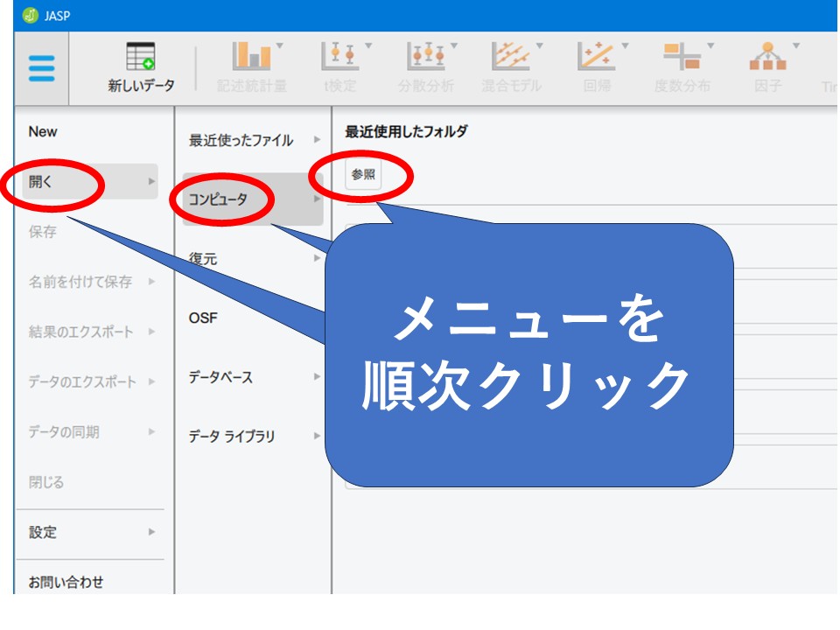The width and height of the screenshot is (840, 630).
Task: Click the JASP logo in title bar
Action: (30, 16)
